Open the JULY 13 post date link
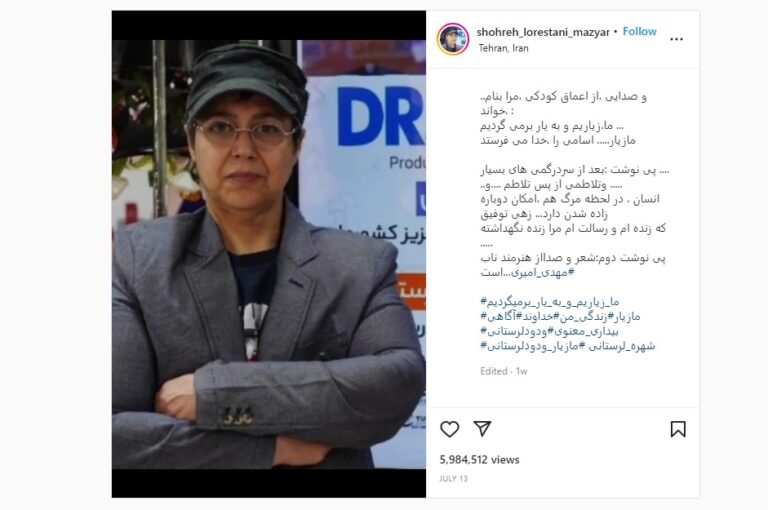Viewport: 768px width, 510px height. 453,479
